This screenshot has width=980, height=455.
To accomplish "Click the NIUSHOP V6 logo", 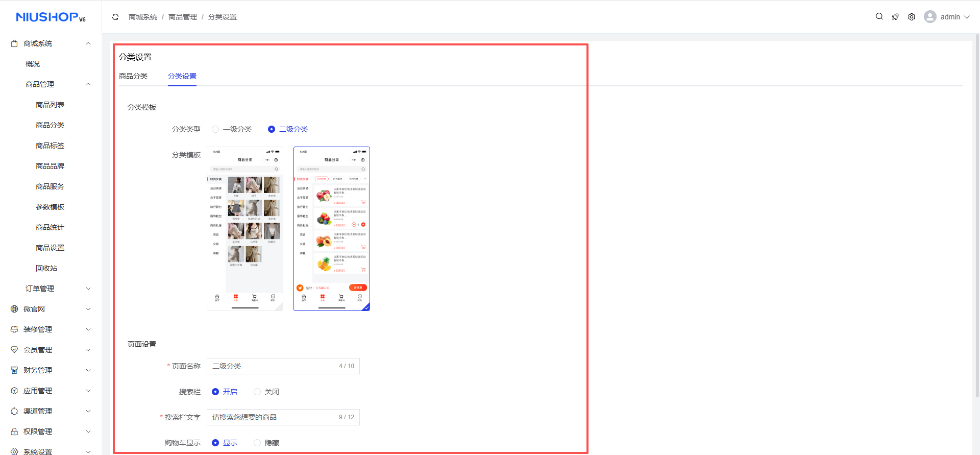I will [x=51, y=17].
